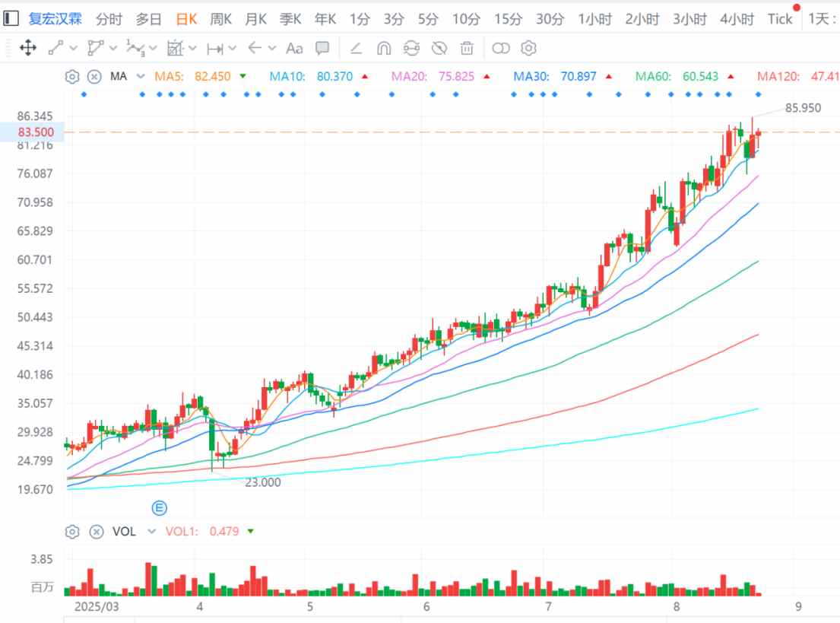840x623 pixels.
Task: Select the move/pan crosshair tool
Action: point(28,49)
